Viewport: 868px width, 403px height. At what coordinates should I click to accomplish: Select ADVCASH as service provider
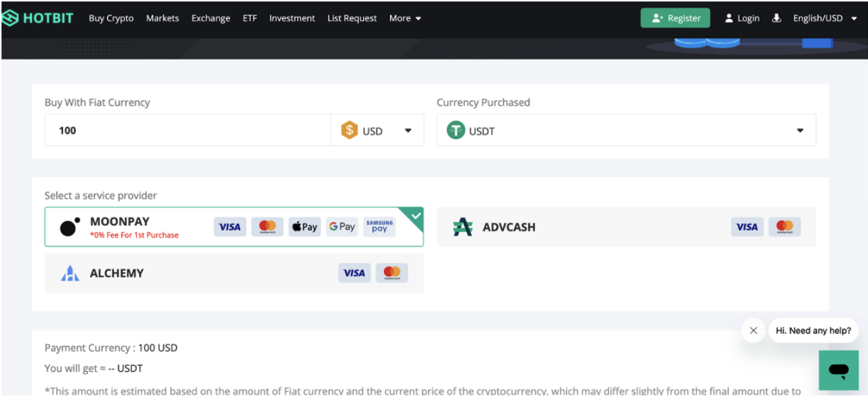[x=509, y=227]
